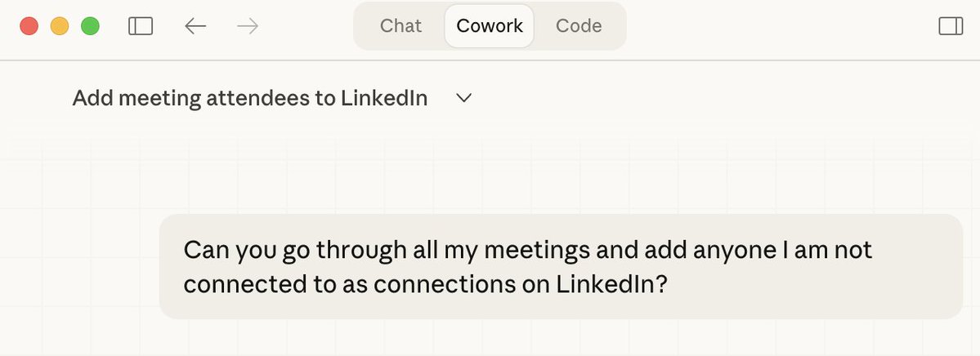Image resolution: width=980 pixels, height=356 pixels.
Task: Click the "Add meeting attendees to LinkedIn" title
Action: [x=250, y=99]
